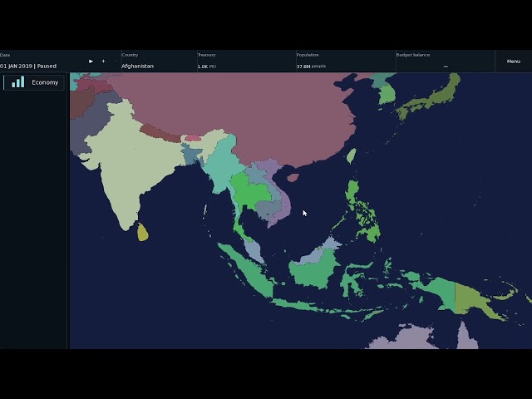
Task: Click the play button to unpause
Action: coord(91,62)
